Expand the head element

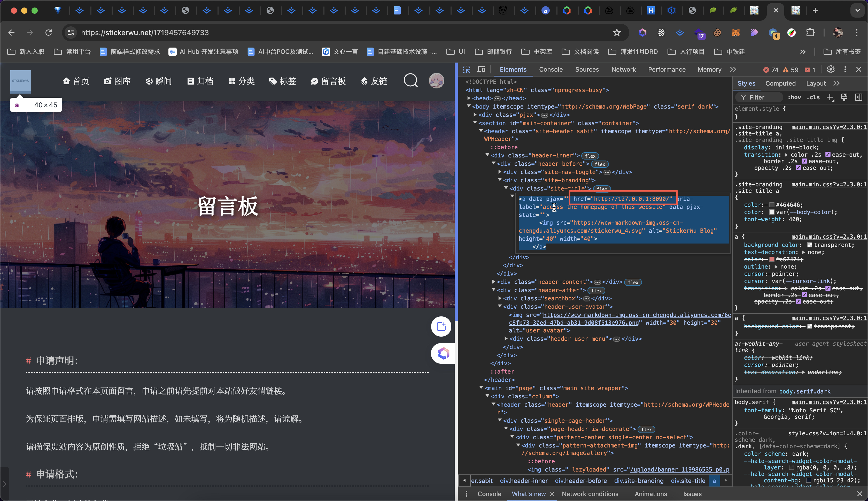(x=469, y=98)
